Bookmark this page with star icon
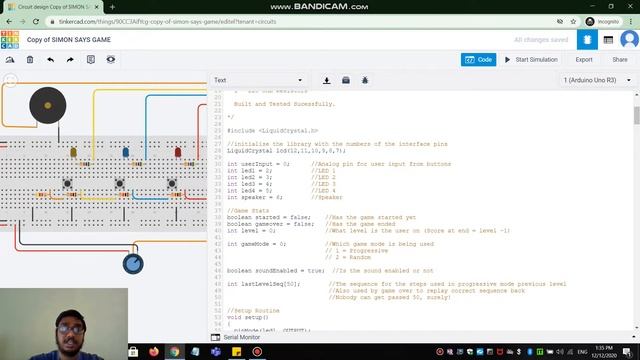Viewport: 640px width, 360px height. click(x=573, y=22)
